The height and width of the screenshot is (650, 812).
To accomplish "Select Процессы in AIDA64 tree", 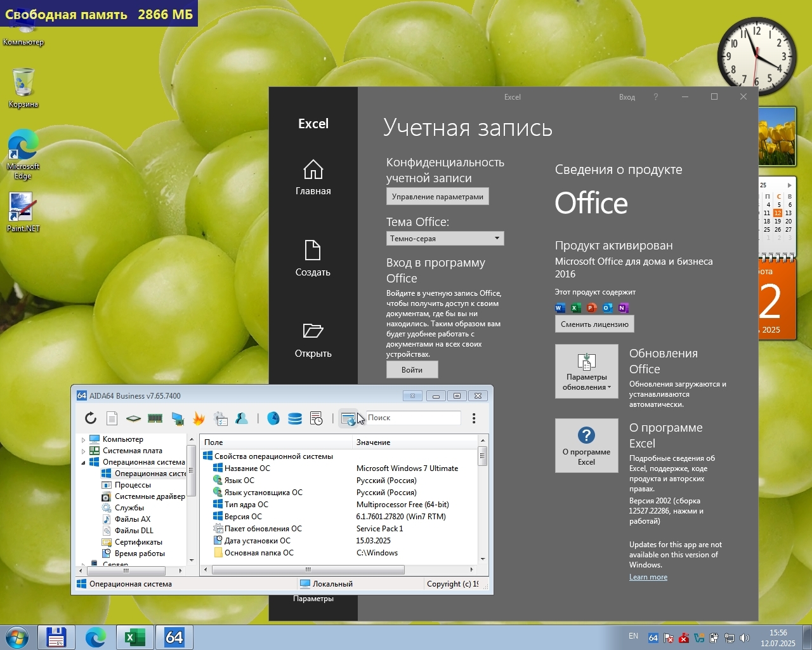I will click(x=133, y=485).
